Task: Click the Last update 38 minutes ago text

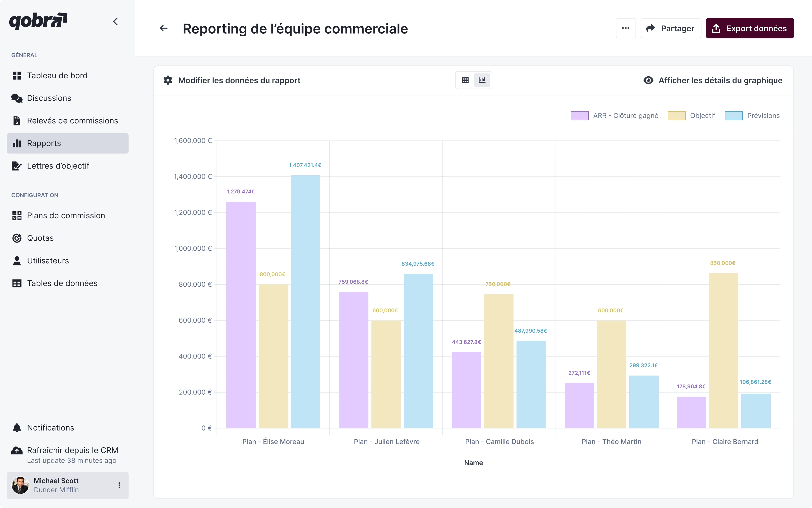Action: (71, 460)
